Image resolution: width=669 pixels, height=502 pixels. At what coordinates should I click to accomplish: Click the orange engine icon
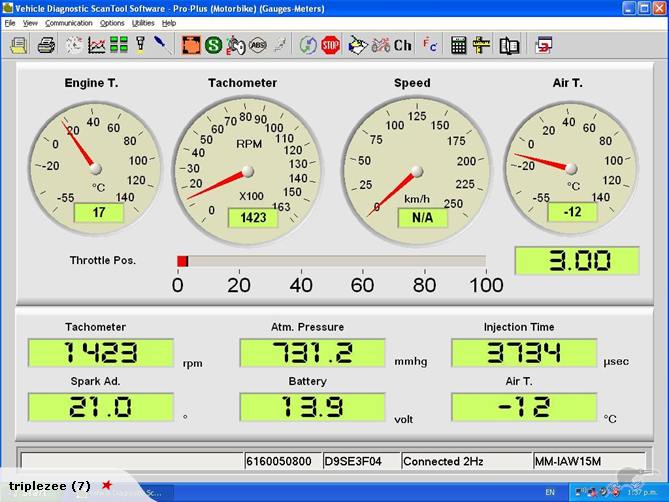tap(191, 45)
